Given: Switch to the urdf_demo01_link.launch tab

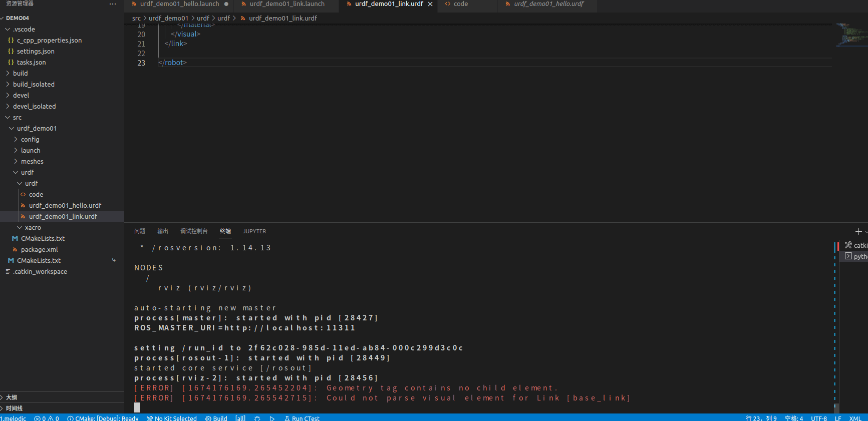Looking at the screenshot, I should (x=287, y=4).
